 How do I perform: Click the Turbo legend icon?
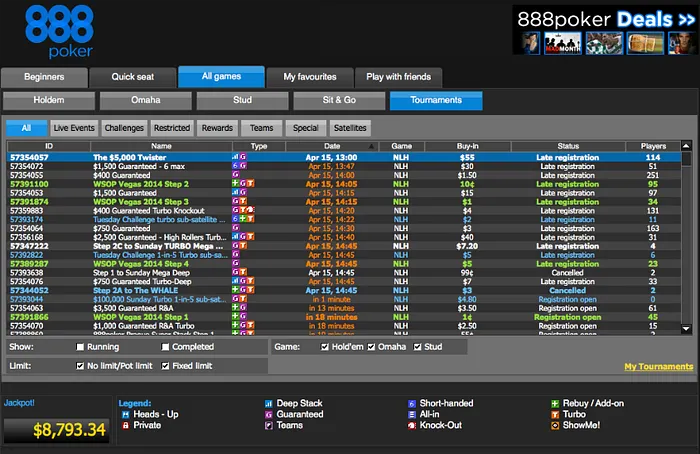[555, 415]
